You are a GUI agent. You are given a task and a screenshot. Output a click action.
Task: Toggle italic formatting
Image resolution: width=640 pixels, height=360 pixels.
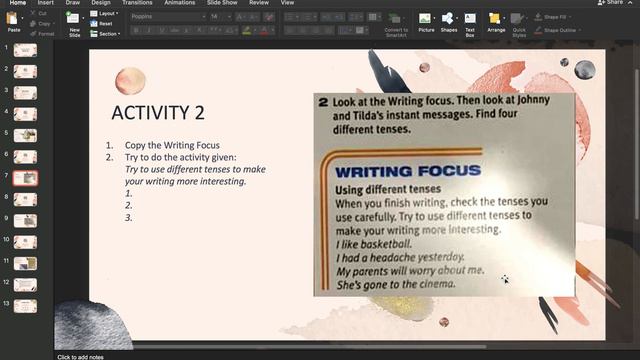click(x=149, y=31)
